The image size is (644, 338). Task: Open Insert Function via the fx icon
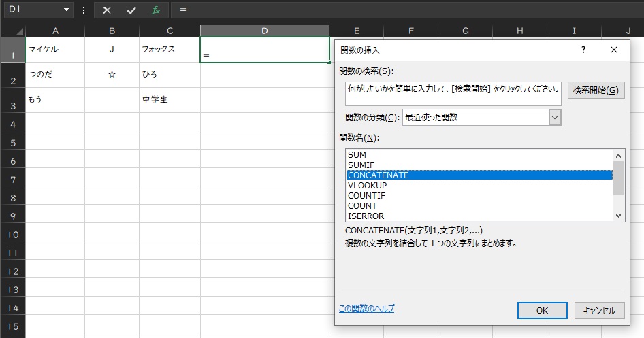(x=156, y=10)
